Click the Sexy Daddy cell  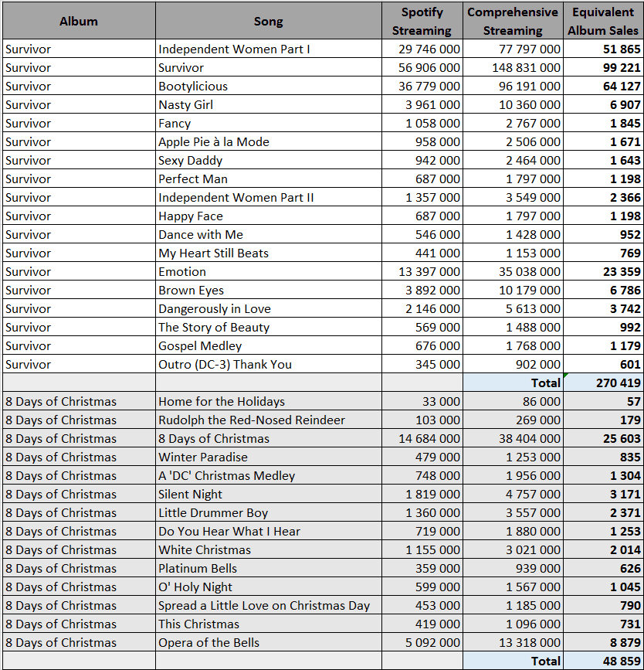point(269,160)
